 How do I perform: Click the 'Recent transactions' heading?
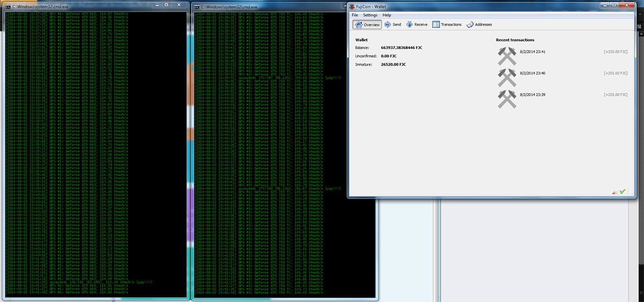[x=515, y=40]
